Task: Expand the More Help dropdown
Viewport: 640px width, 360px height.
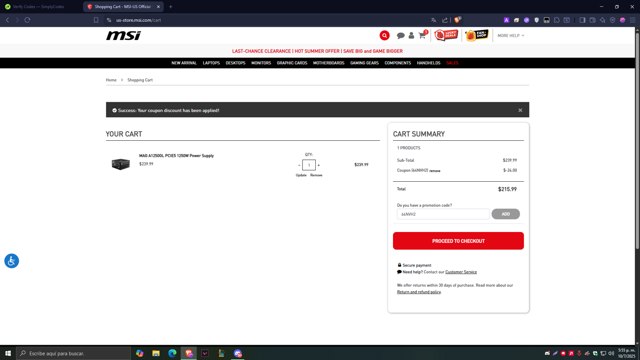Action: tap(511, 36)
